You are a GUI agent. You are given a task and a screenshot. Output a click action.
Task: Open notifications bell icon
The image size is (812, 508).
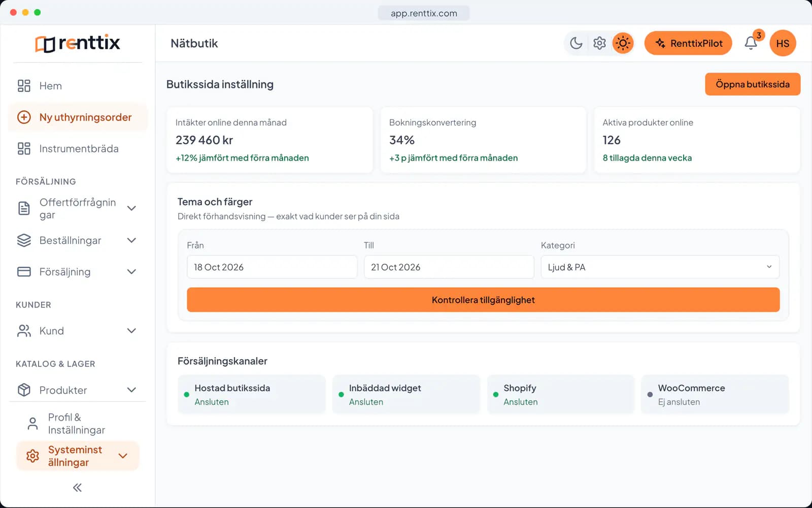[x=751, y=43]
